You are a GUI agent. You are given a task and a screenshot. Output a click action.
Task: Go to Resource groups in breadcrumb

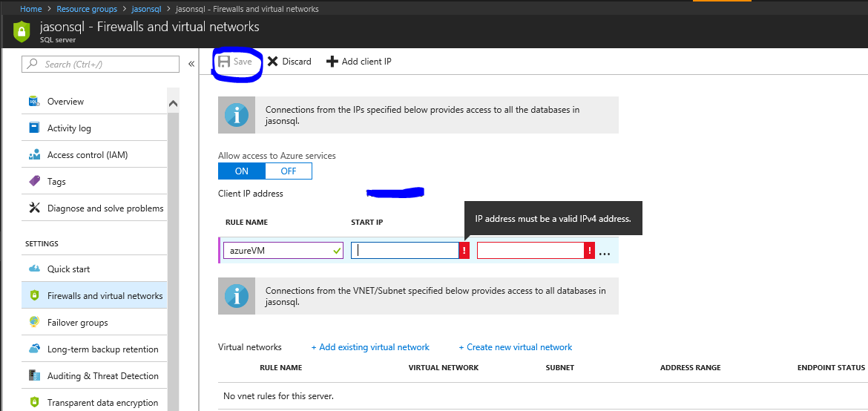click(85, 9)
